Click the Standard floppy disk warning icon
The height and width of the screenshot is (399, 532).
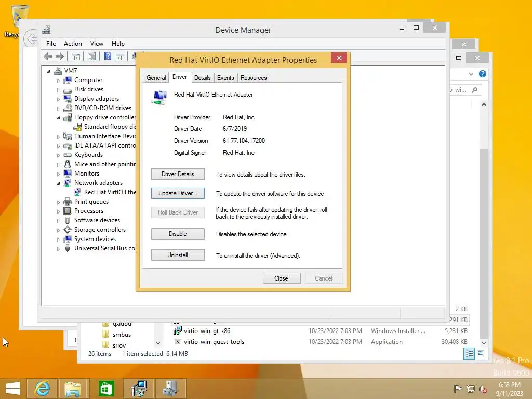click(77, 127)
